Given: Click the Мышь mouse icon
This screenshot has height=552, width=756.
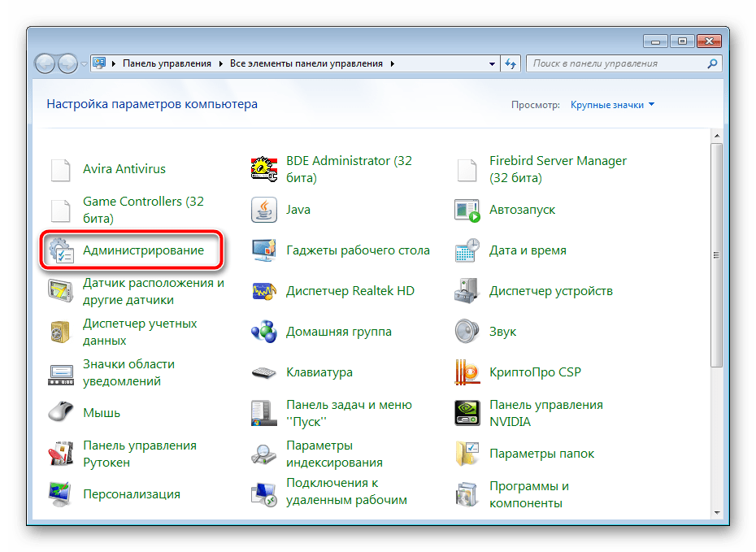Looking at the screenshot, I should click(62, 413).
